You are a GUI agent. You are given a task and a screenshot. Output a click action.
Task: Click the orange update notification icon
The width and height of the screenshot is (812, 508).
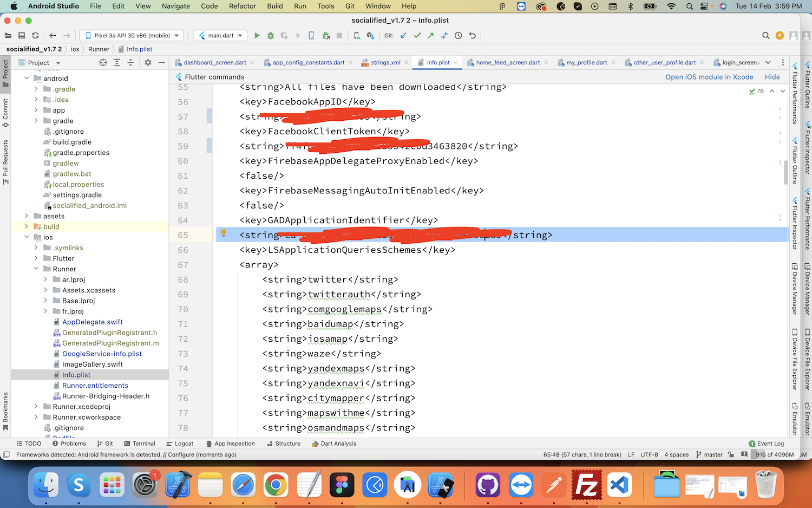780,36
